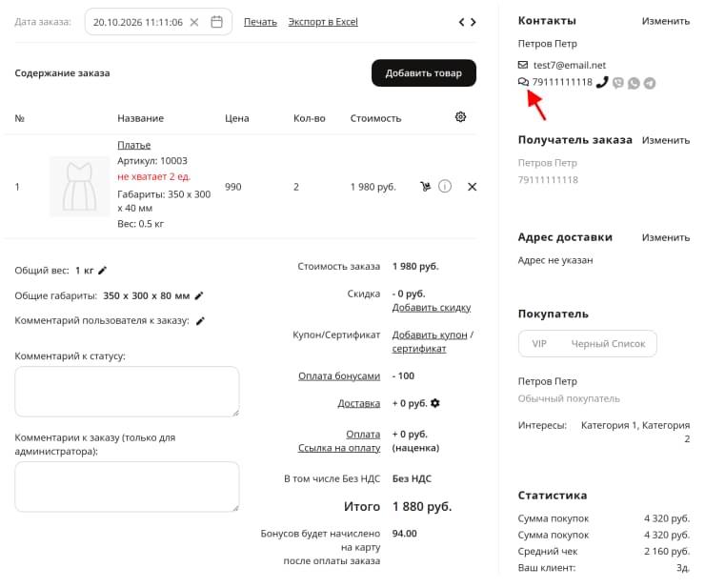Screen dimensions: 705x588
Task: Click into the Комментарий к статусу text area
Action: point(127,392)
